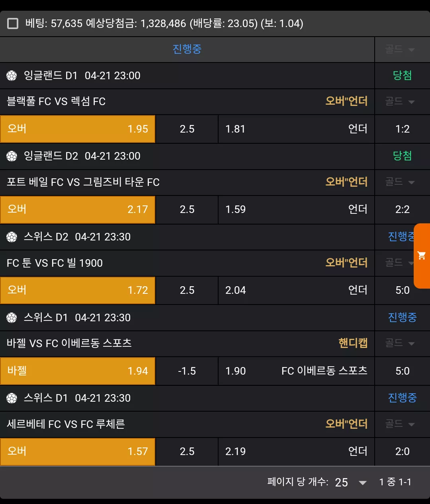This screenshot has height=504, width=430.
Task: Click 오버 1.72 for FC 툰 match
Action: pos(78,290)
